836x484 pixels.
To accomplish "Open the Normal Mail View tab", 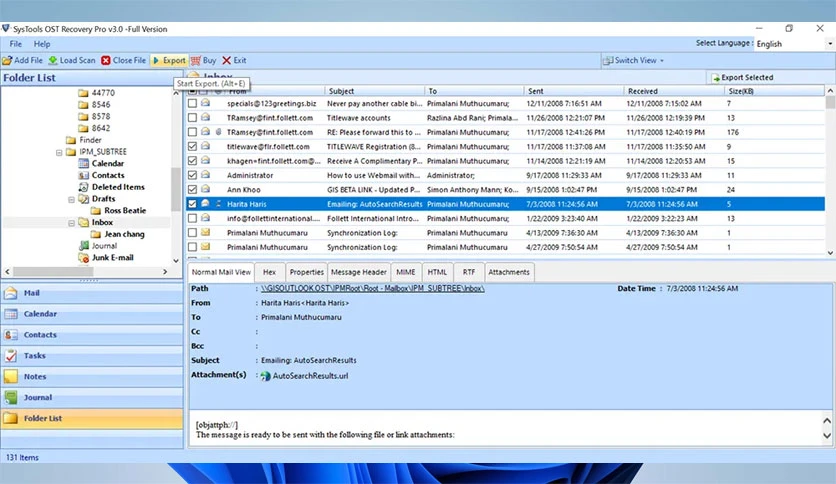I will tap(221, 272).
